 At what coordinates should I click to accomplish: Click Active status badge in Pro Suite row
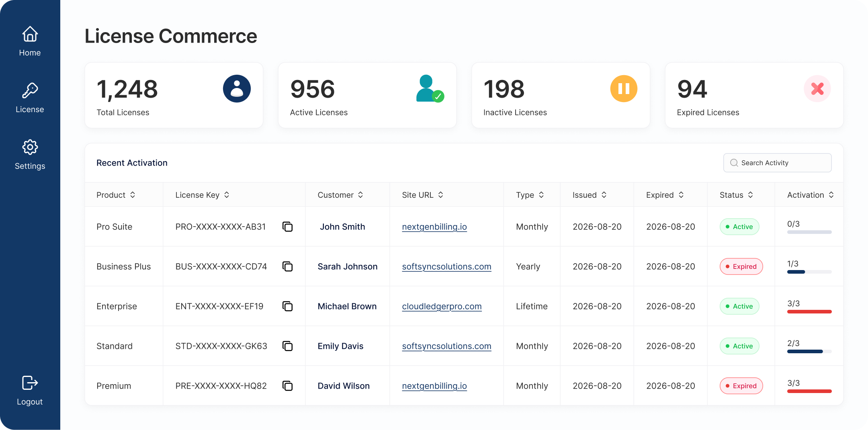(x=739, y=227)
